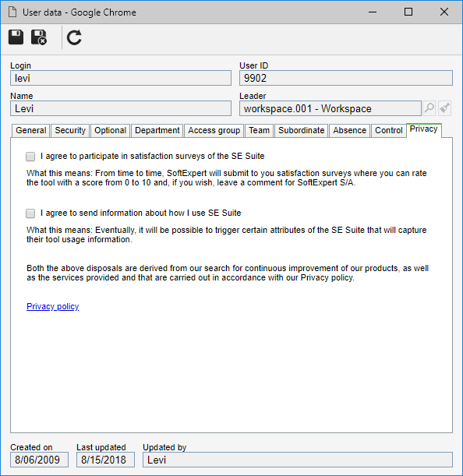Click the Save record floppy icon
This screenshot has height=476, width=463.
16,37
